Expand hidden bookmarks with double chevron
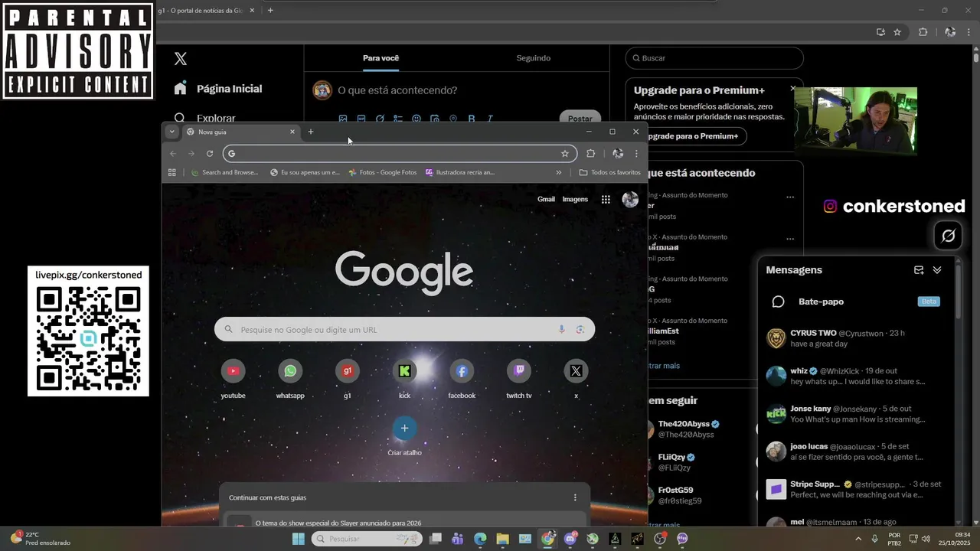 pyautogui.click(x=558, y=172)
